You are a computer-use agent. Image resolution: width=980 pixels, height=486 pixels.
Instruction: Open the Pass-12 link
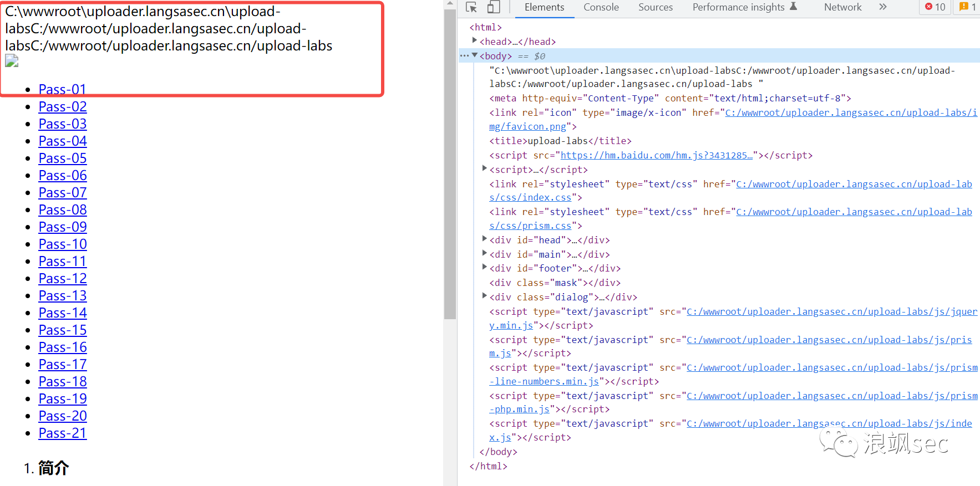63,278
